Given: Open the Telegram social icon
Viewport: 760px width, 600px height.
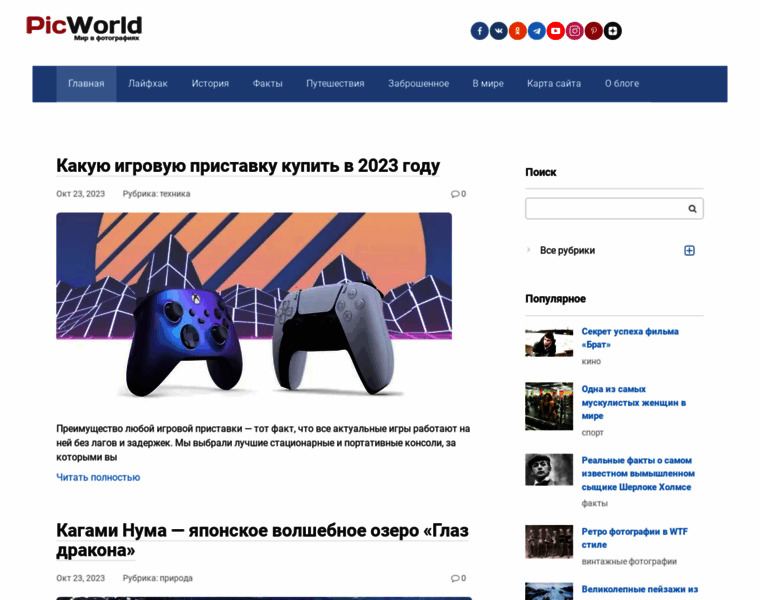Looking at the screenshot, I should pyautogui.click(x=537, y=31).
